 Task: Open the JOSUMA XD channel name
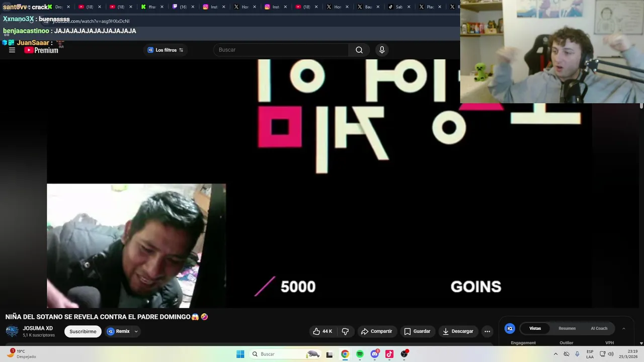pos(38,328)
